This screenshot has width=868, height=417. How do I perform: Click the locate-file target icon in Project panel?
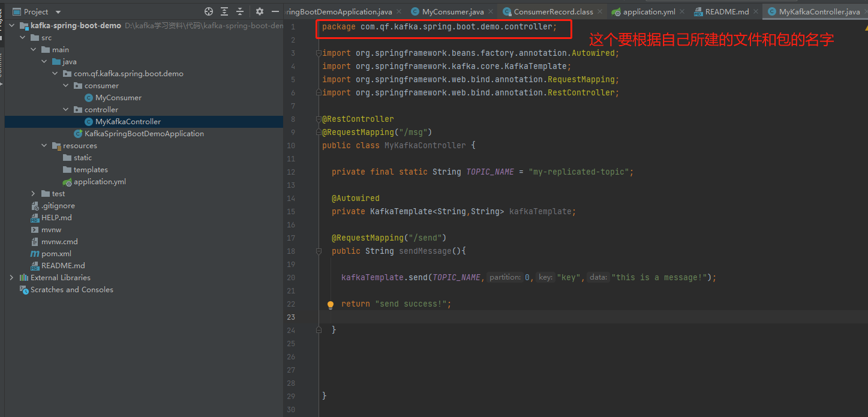pyautogui.click(x=209, y=11)
